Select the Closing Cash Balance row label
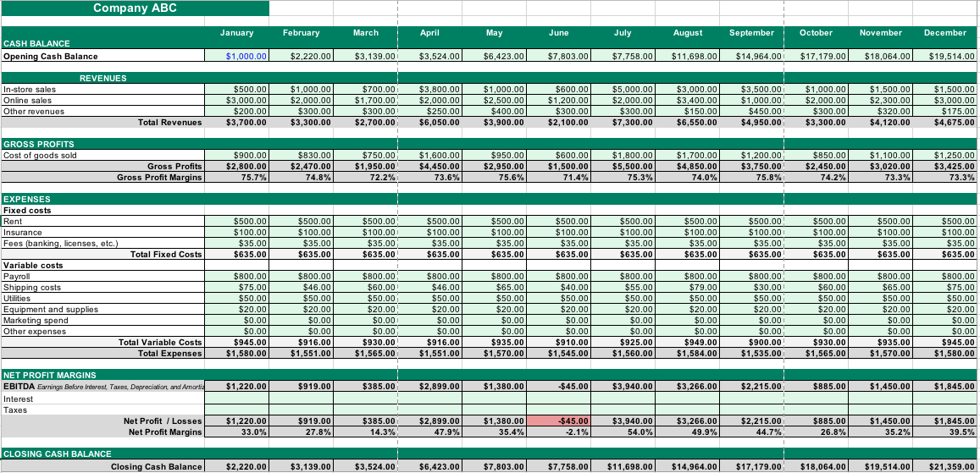 (x=156, y=467)
